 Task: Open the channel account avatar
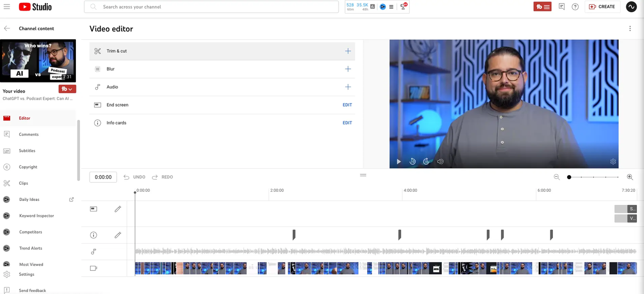tap(631, 7)
